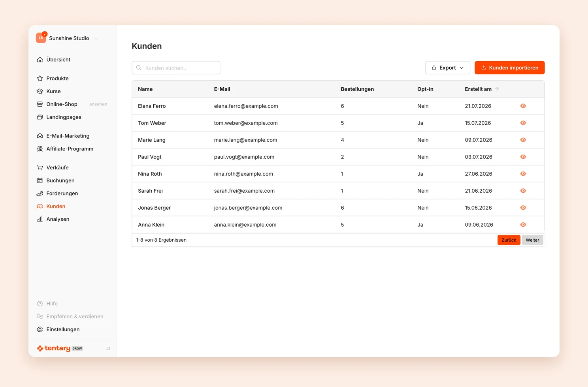Click the Jonas Berger name cell
Image resolution: width=588 pixels, height=387 pixels.
[155, 208]
